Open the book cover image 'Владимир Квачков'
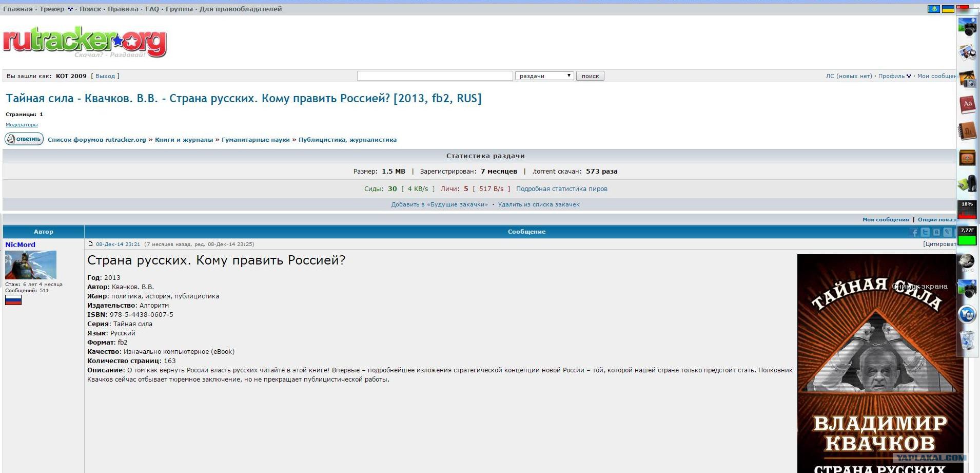This screenshot has width=980, height=473. (880, 364)
